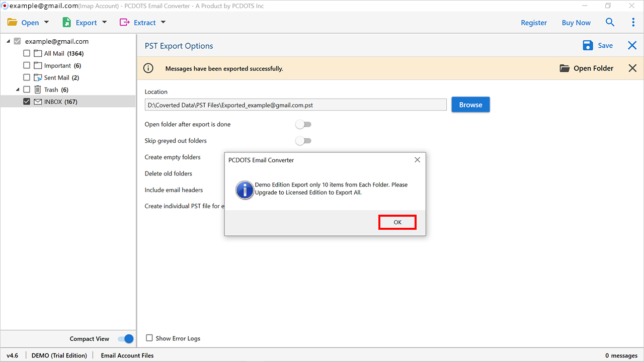Click the blue information icon in dialog
This screenshot has width=644, height=362.
tap(245, 190)
